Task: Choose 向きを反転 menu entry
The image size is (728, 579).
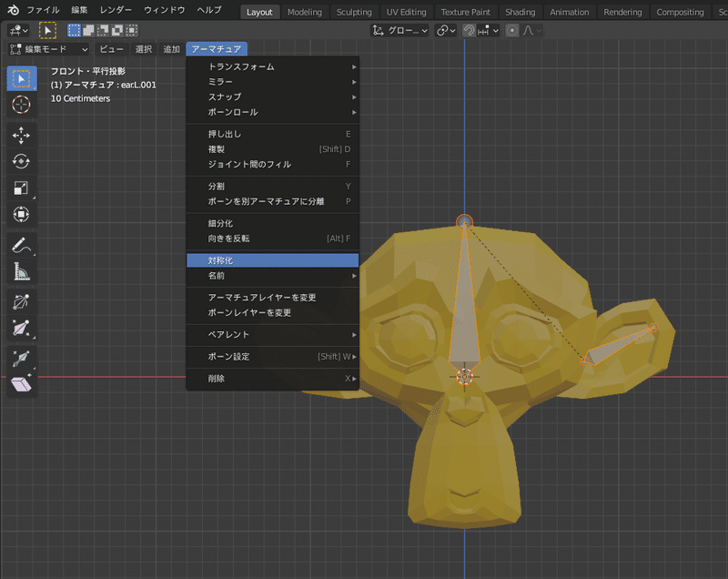Action: pyautogui.click(x=272, y=239)
